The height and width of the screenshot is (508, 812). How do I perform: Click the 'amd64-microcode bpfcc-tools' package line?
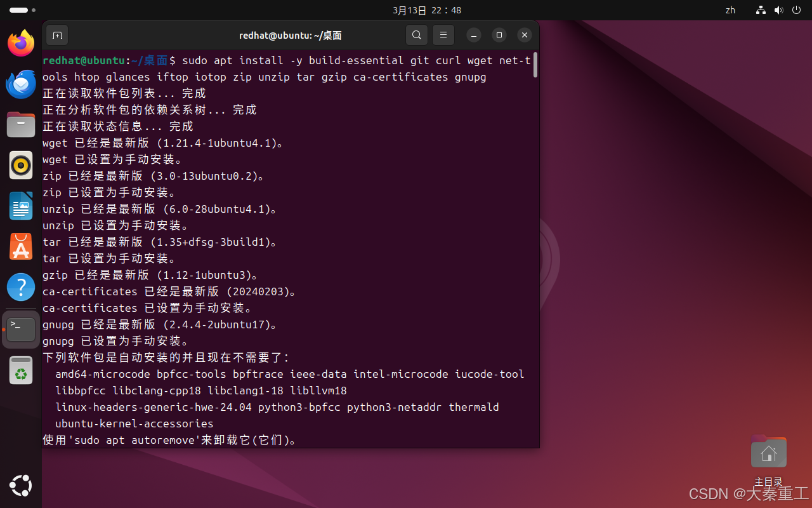tap(290, 374)
